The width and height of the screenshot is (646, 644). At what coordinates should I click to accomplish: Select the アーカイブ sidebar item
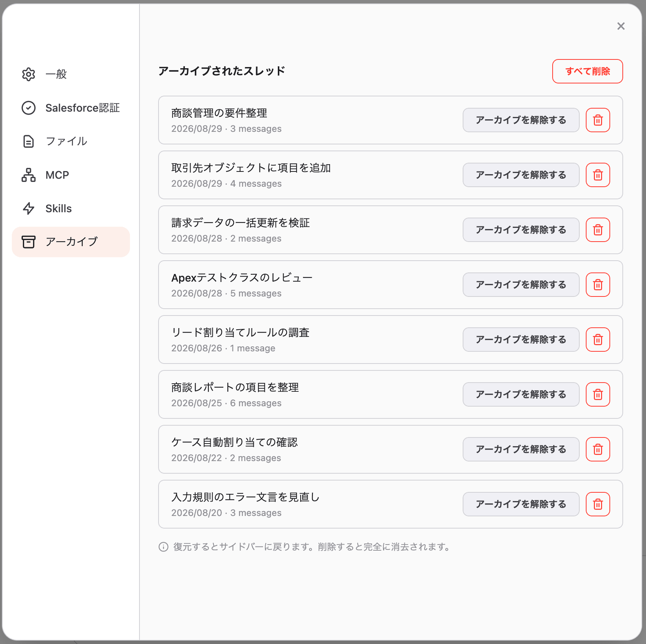tap(71, 242)
